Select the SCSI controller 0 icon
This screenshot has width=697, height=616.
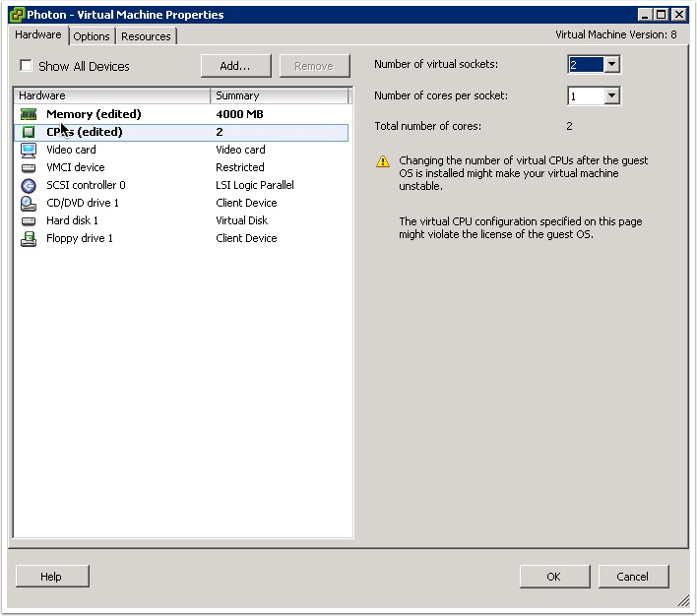(29, 185)
